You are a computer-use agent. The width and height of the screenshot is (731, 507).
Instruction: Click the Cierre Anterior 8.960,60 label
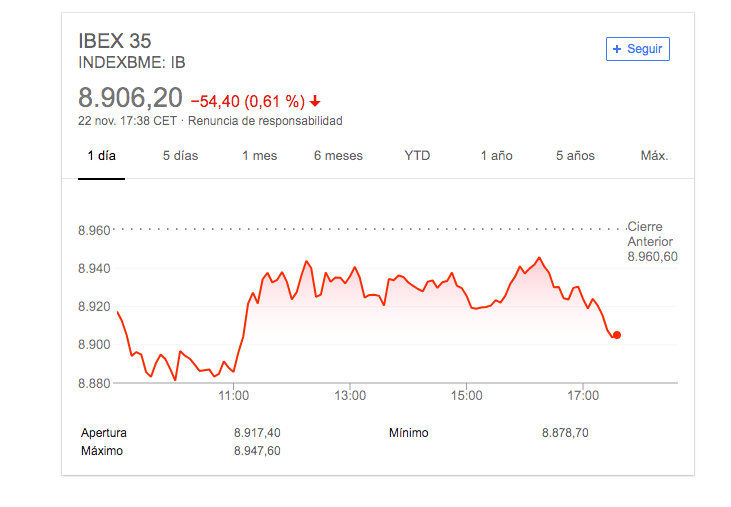point(652,241)
